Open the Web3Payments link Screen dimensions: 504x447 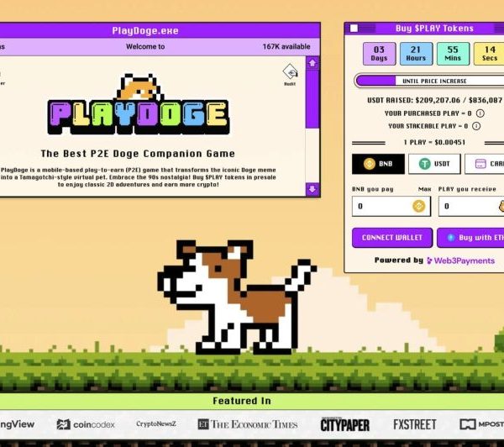pyautogui.click(x=460, y=260)
